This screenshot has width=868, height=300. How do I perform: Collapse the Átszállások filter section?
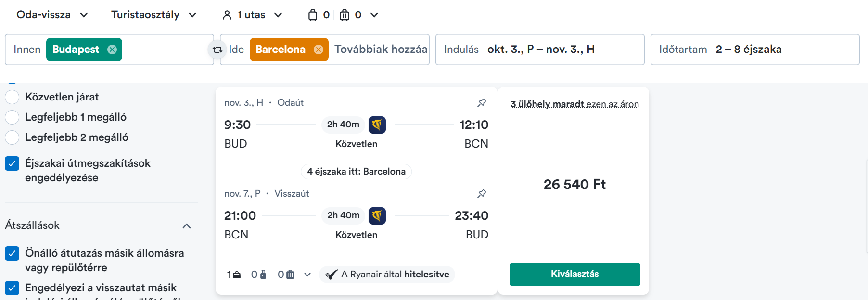[x=187, y=226]
